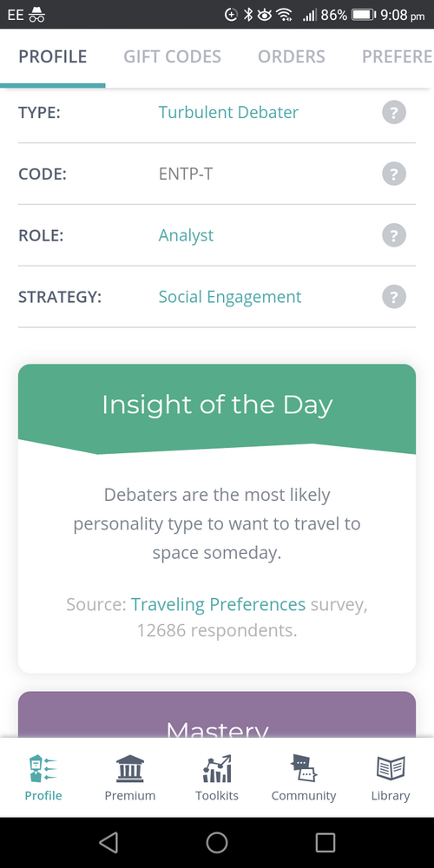Viewport: 434px width, 868px height.
Task: Switch to the GIFT CODES tab
Action: click(x=172, y=56)
